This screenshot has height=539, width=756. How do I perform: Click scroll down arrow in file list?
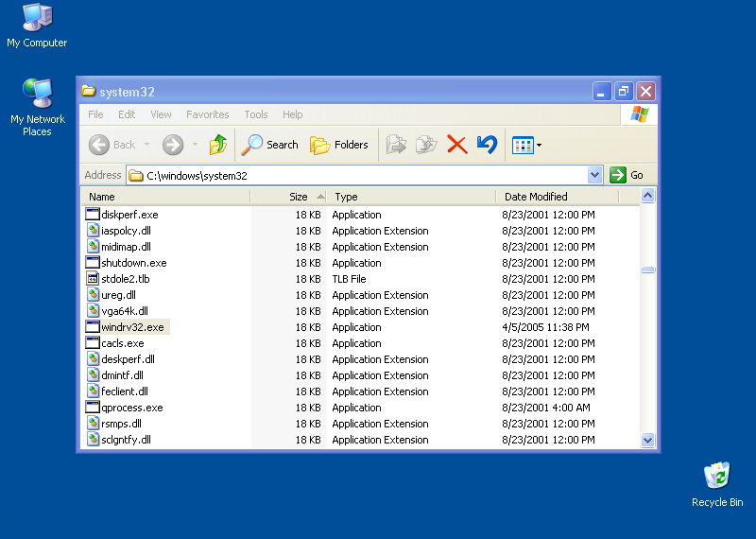point(647,440)
